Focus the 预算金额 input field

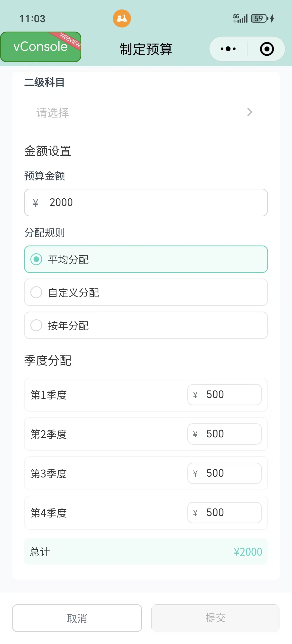[150, 203]
